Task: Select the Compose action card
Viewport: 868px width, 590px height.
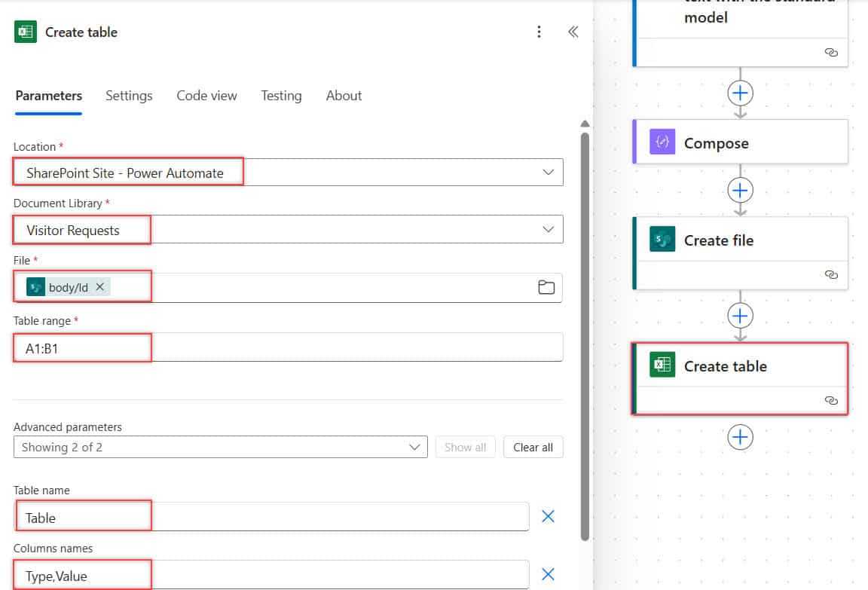Action: (740, 142)
